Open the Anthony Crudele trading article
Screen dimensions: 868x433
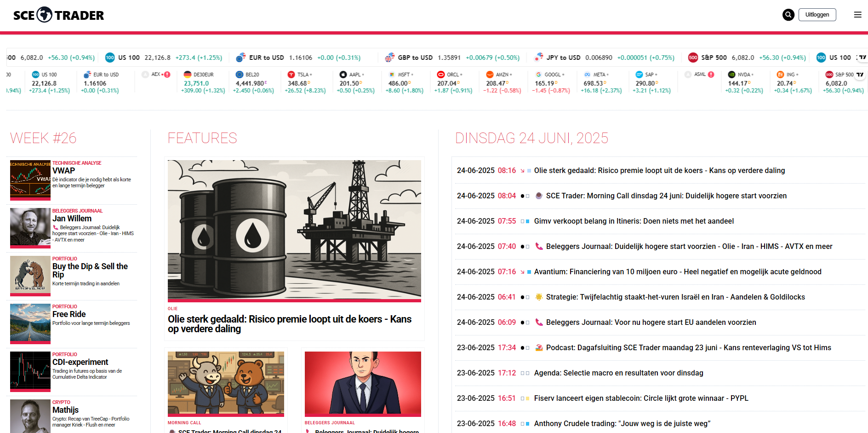pos(622,424)
